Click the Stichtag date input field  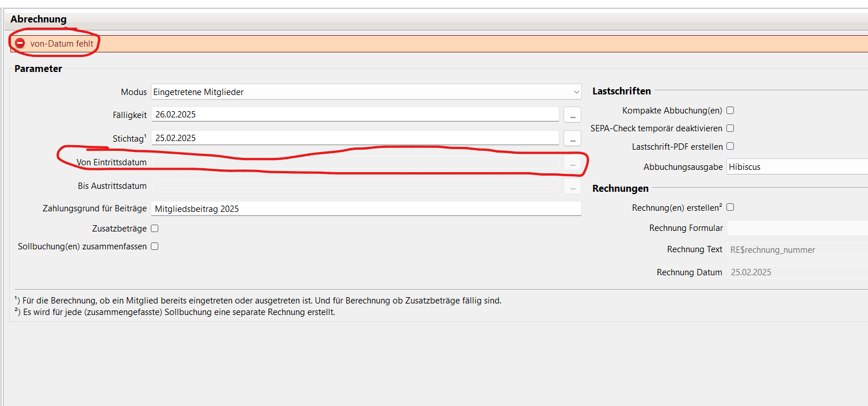tap(355, 138)
